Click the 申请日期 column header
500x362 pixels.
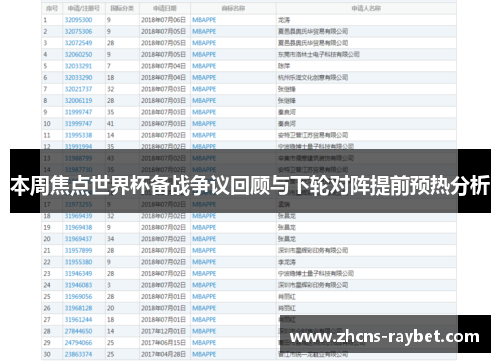click(165, 8)
